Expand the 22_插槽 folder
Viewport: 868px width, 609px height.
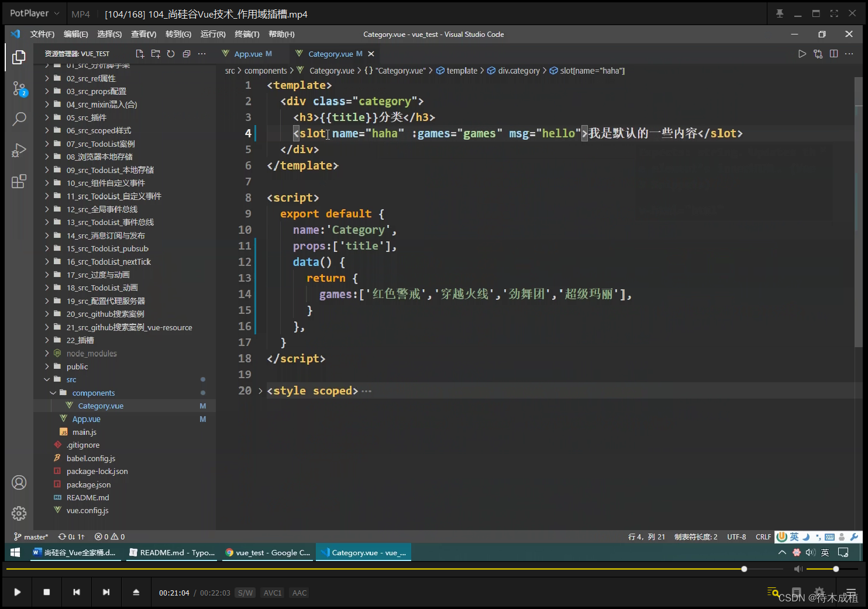coord(47,340)
